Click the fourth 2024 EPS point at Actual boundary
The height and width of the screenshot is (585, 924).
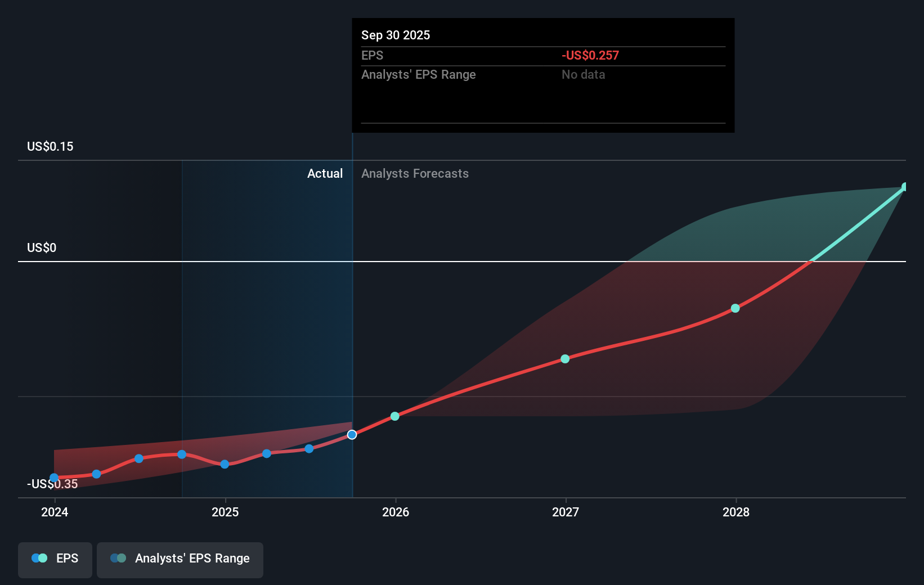pyautogui.click(x=182, y=454)
